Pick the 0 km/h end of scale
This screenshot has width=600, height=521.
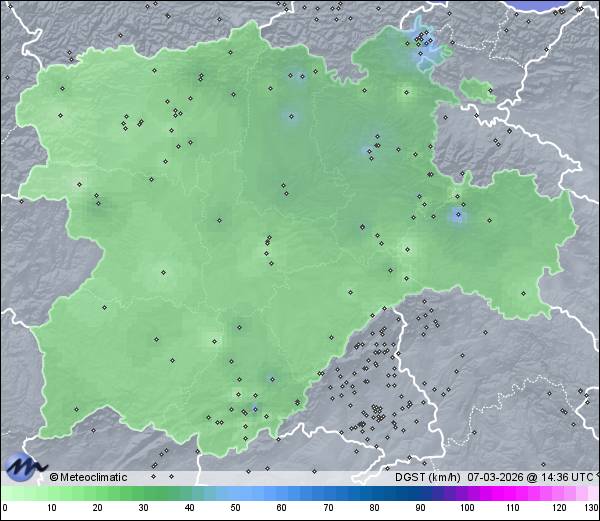[x=4, y=508]
